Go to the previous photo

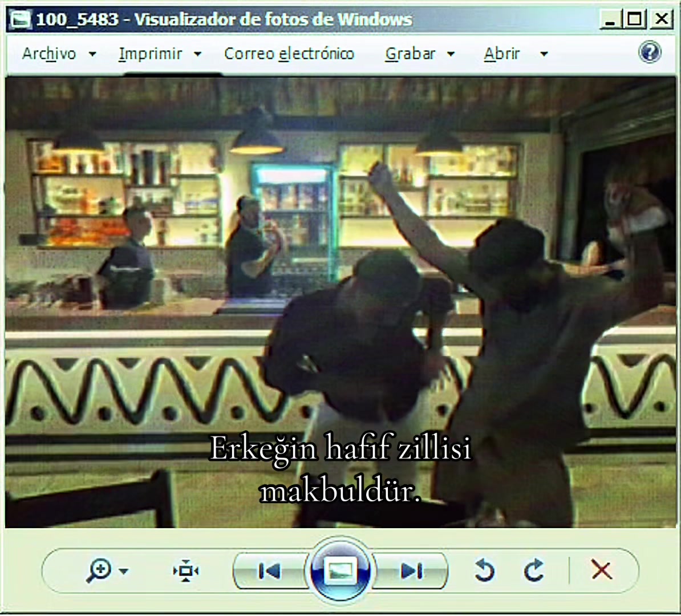click(269, 571)
